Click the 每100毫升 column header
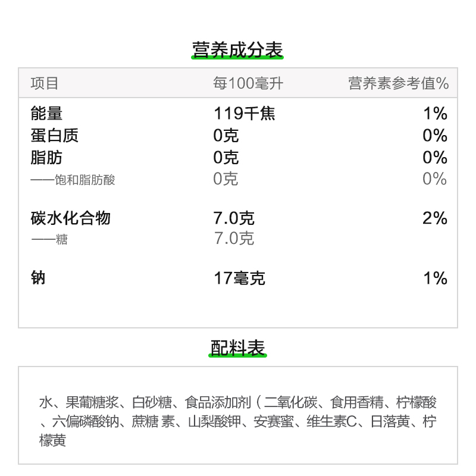Viewport: 476px width, 476px height. coord(248,84)
